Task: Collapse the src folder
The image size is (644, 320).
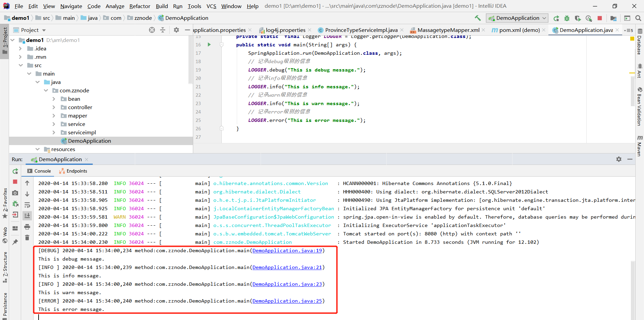Action: tap(20, 65)
